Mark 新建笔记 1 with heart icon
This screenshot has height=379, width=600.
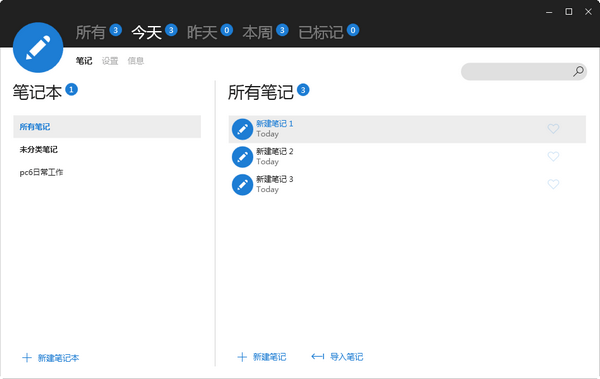553,129
